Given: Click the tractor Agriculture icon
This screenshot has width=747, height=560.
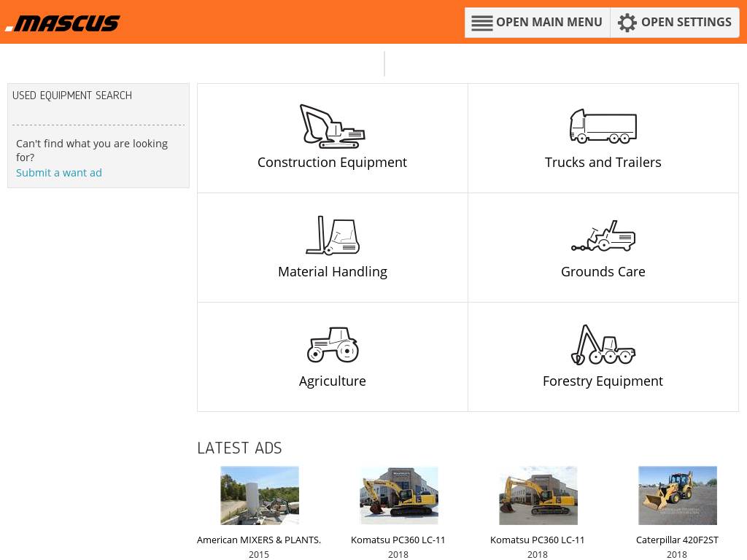Looking at the screenshot, I should pyautogui.click(x=333, y=345).
